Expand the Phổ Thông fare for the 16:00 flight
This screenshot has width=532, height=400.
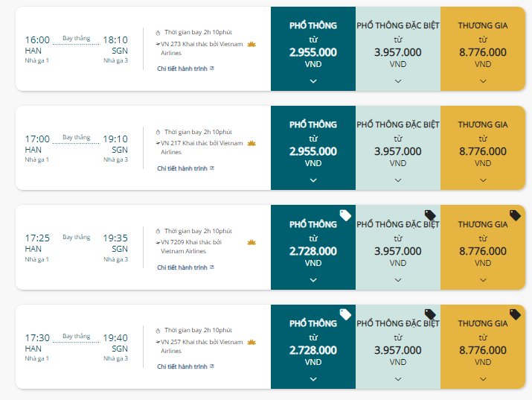click(x=313, y=81)
